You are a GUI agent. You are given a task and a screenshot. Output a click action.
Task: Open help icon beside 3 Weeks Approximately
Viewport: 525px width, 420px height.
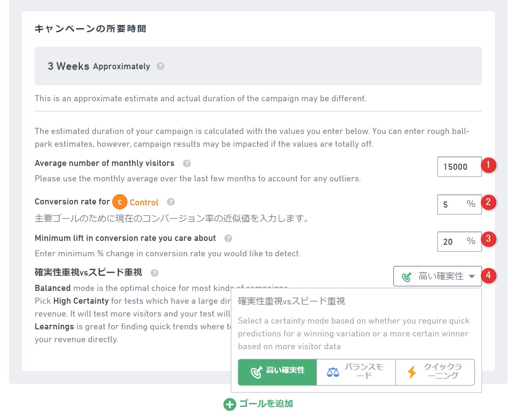click(161, 66)
